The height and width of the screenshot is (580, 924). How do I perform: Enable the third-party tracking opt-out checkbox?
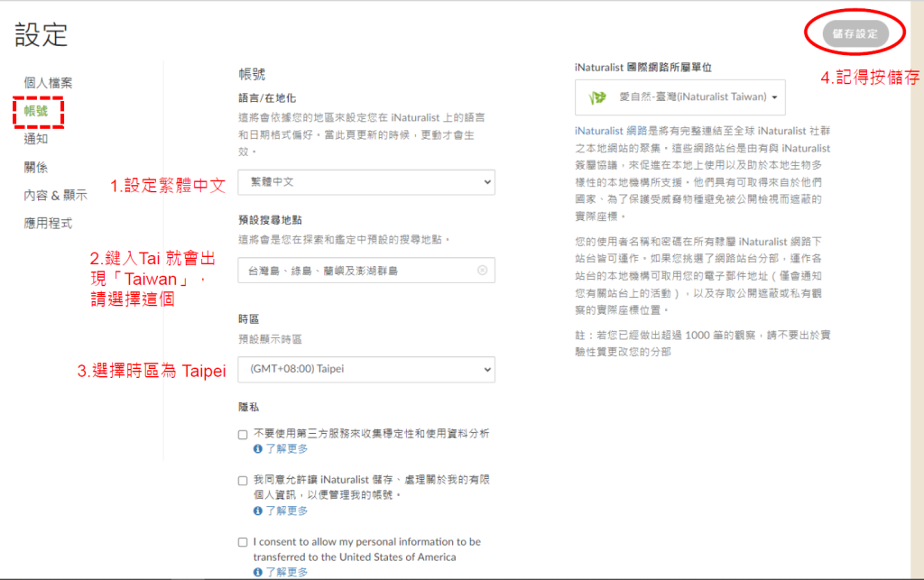pyautogui.click(x=243, y=434)
